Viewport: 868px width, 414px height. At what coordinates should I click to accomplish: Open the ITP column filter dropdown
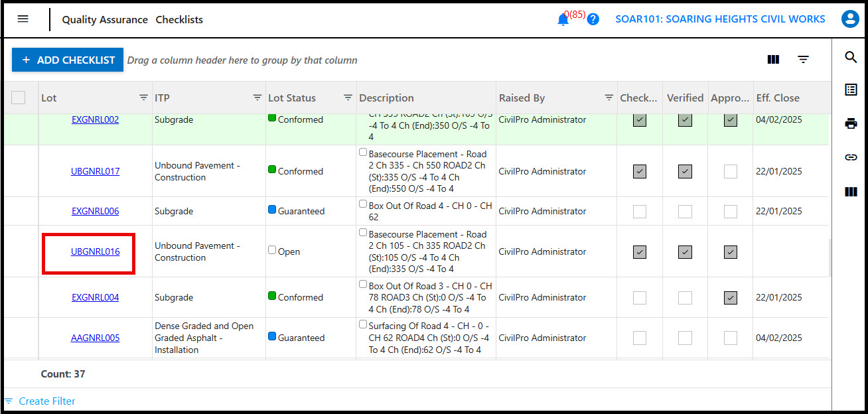(257, 98)
